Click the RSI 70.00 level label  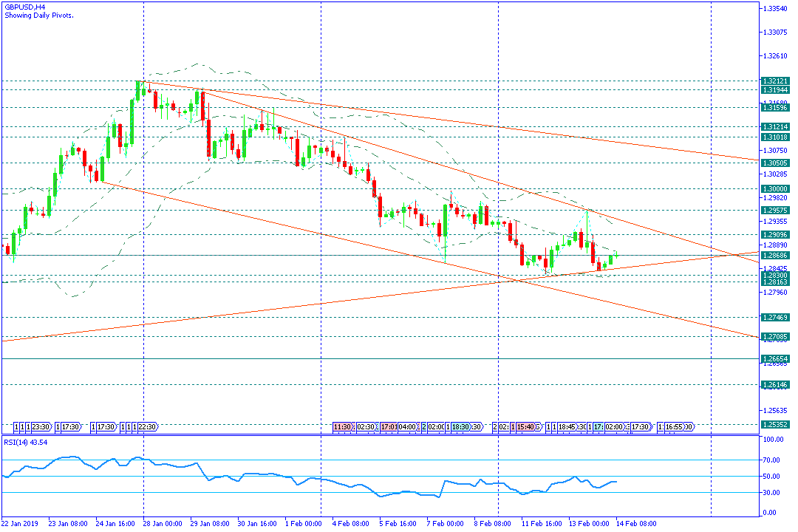click(x=772, y=460)
